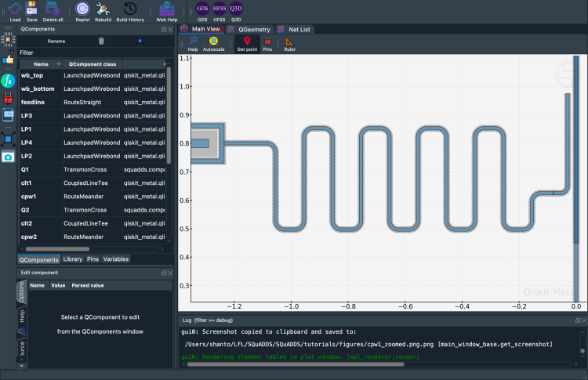This screenshot has width=588, height=380.
Task: Click the Value column header in Edit component
Action: (x=58, y=285)
